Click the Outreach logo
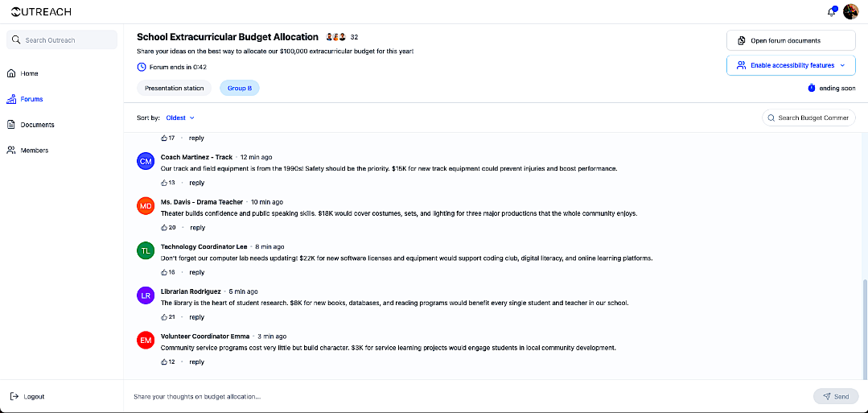Image resolution: width=868 pixels, height=413 pixels. [41, 12]
